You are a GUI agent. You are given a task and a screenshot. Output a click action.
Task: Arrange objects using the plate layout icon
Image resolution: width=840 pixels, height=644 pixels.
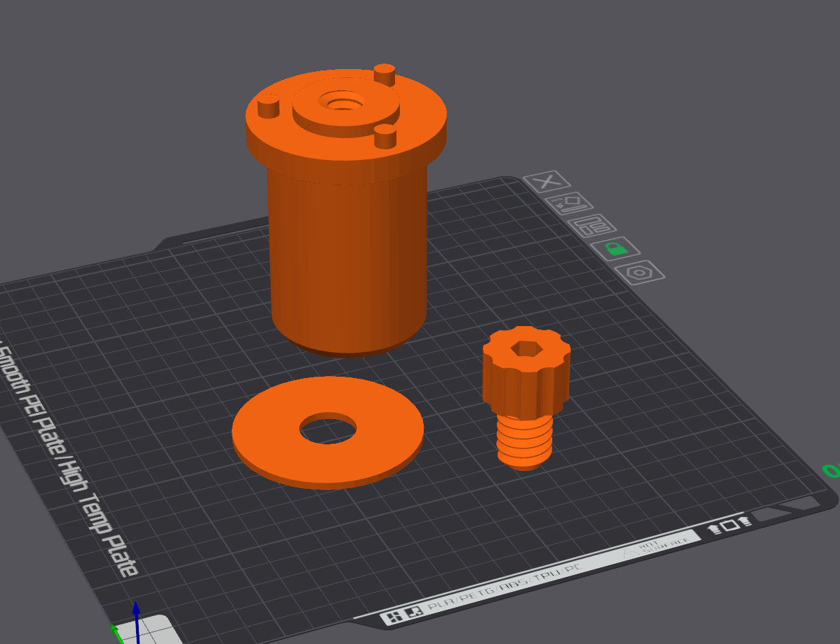click(591, 226)
